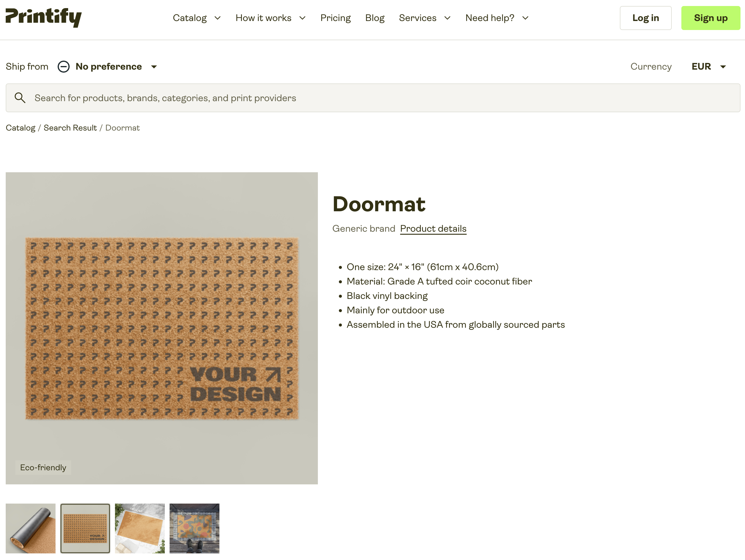Click the Printify logo

[x=44, y=17]
